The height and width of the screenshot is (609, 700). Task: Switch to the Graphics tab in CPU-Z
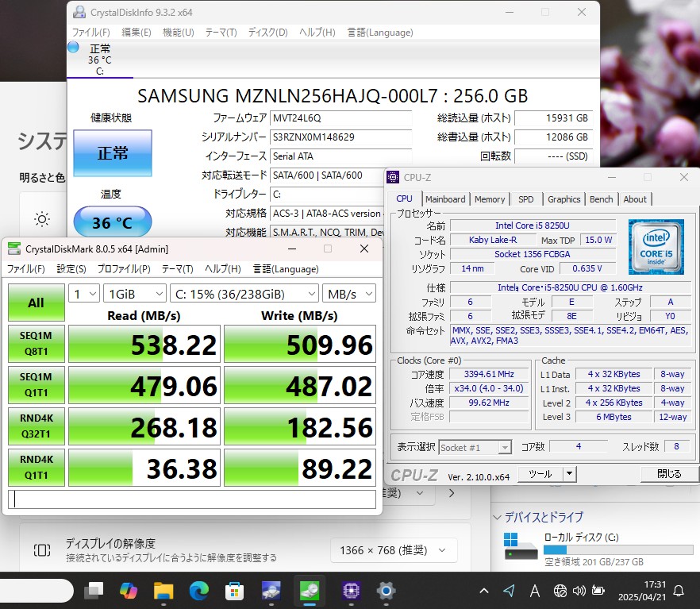563,199
